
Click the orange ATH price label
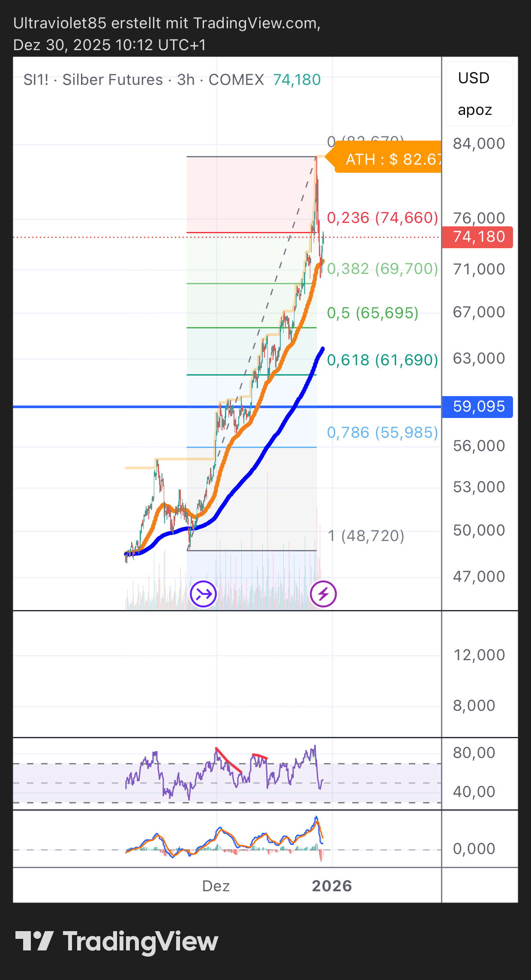coord(388,159)
